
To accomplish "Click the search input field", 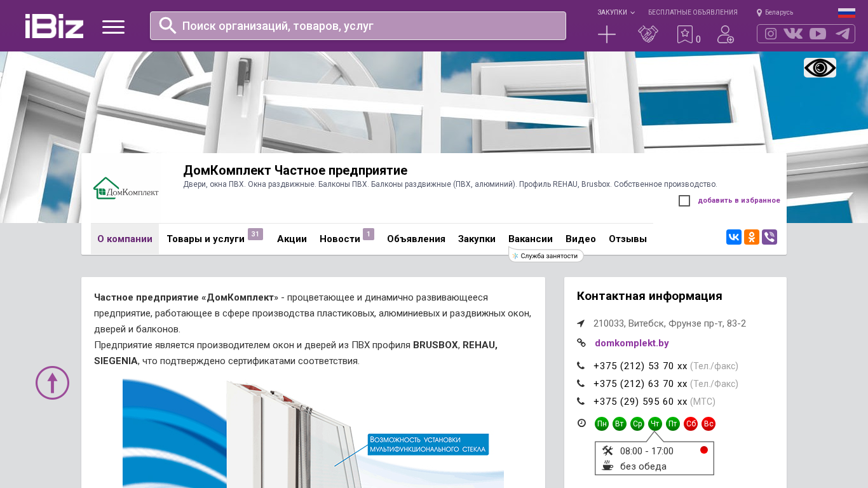I will [358, 25].
